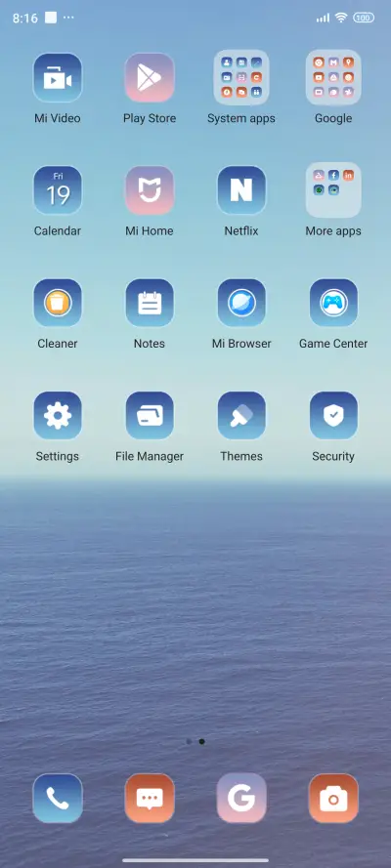
Task: Launch File Manager
Action: (x=150, y=416)
